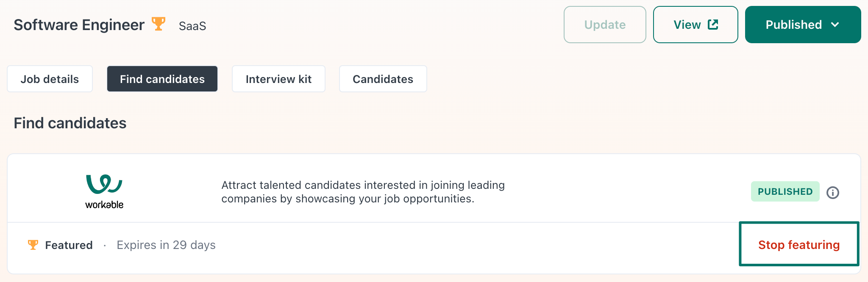Click the green PUBLISHED status badge

[785, 191]
